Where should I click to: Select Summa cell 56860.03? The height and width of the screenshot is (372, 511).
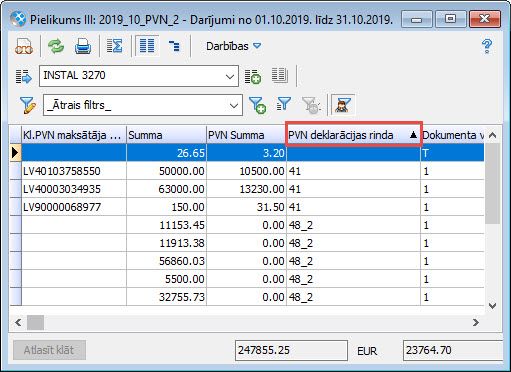tap(166, 261)
